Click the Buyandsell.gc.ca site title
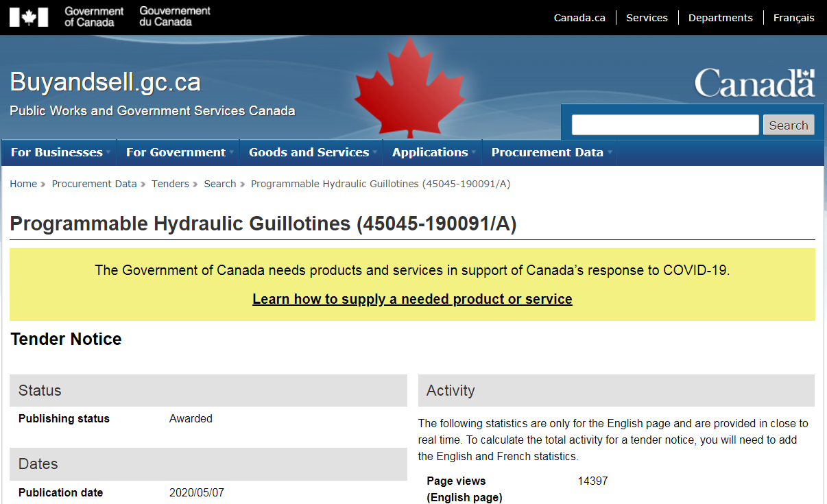This screenshot has width=827, height=504. point(105,82)
